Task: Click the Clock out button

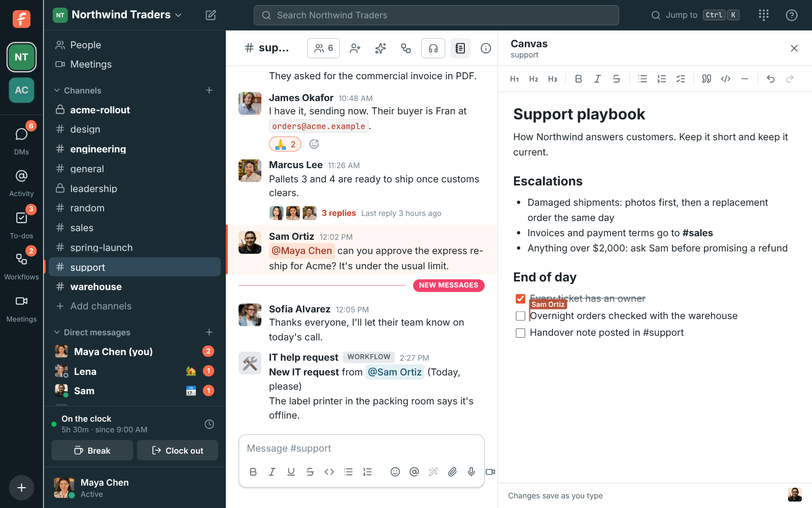Action: click(x=178, y=451)
